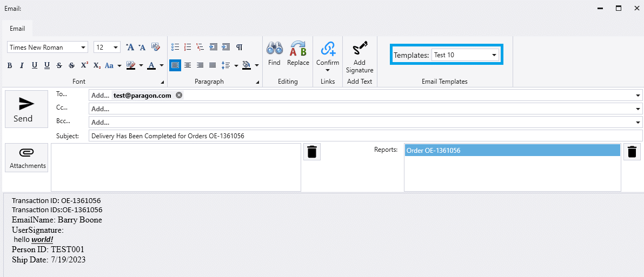Click the font color A swatch
Screen dimensions: 644x277
[151, 65]
